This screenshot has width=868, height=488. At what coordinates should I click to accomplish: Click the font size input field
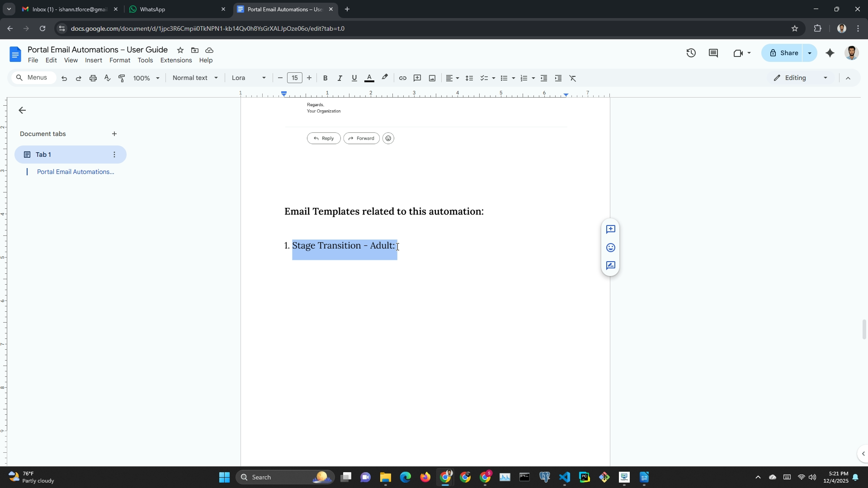pos(294,78)
